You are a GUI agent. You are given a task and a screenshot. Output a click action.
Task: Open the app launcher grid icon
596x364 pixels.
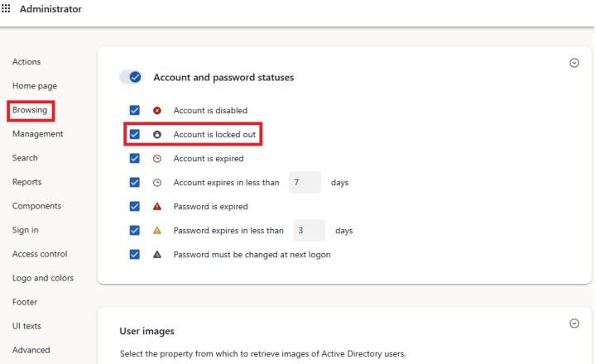pyautogui.click(x=6, y=8)
